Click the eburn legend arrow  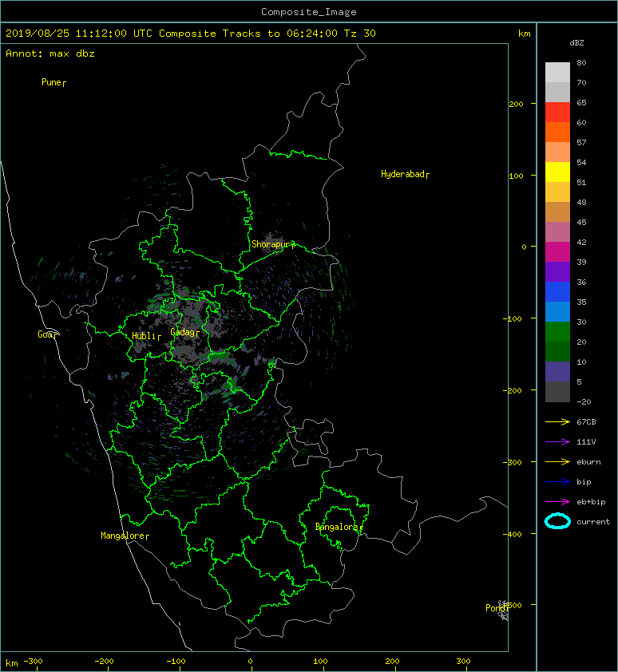click(x=557, y=462)
